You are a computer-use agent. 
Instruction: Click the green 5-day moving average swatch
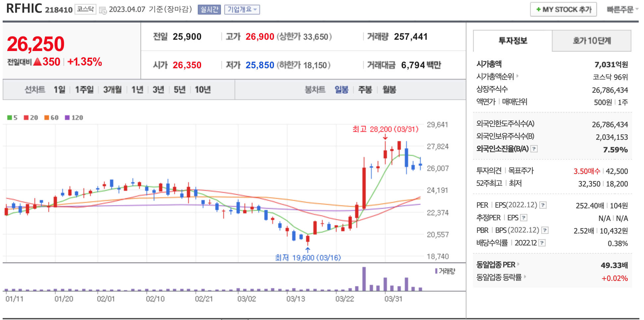pyautogui.click(x=10, y=118)
